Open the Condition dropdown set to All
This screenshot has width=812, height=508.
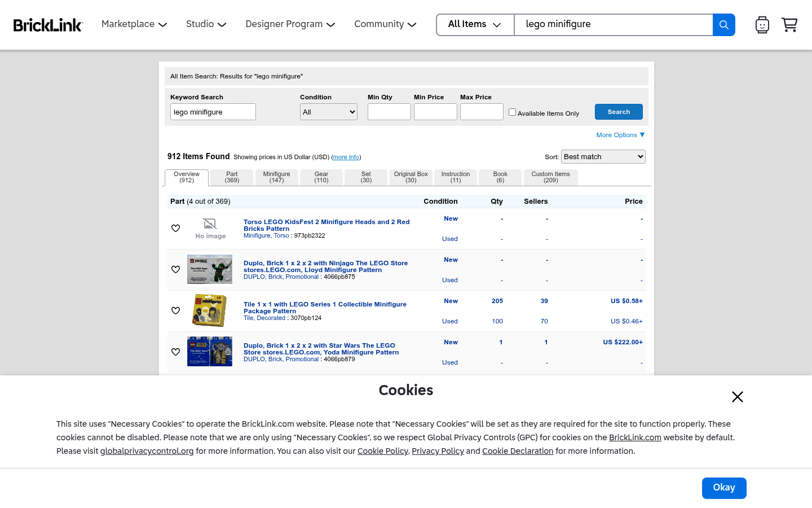click(x=329, y=112)
